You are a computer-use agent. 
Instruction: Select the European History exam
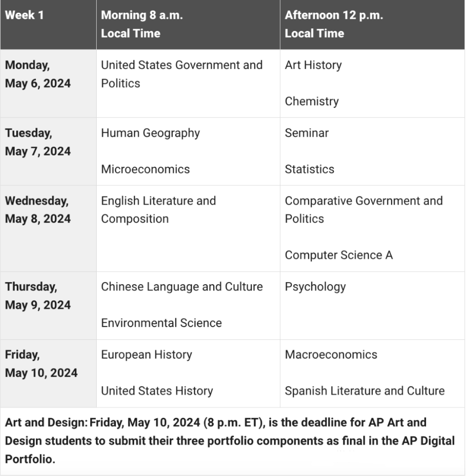(x=146, y=354)
